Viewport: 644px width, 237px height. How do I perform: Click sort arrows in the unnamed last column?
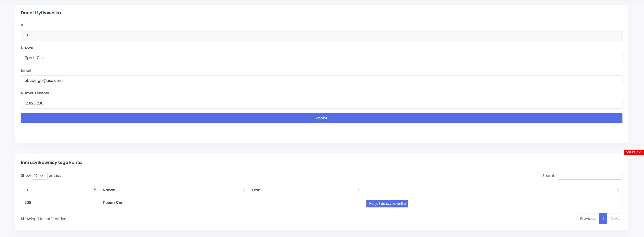coord(618,190)
